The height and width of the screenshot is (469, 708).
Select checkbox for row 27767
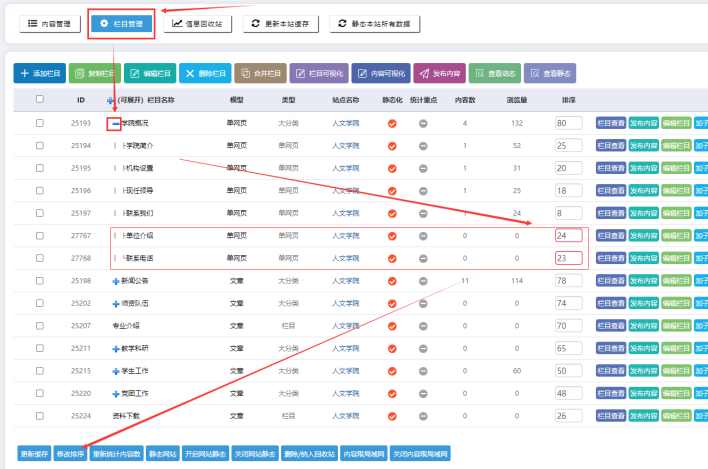40,236
